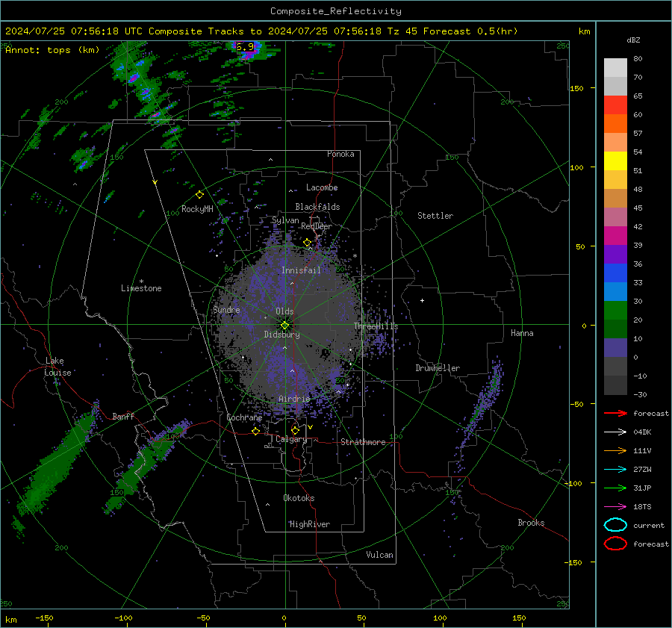
Task: Click yellow diamond marker near RedDeer
Action: click(x=307, y=243)
